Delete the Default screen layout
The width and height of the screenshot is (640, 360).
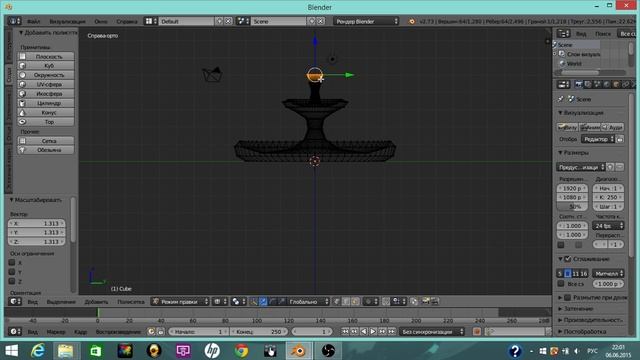tap(228, 21)
